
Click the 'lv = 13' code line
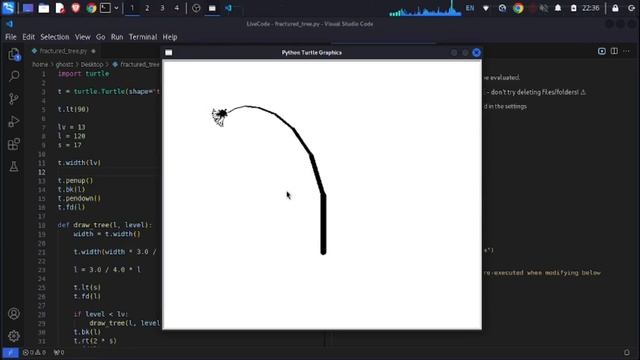click(x=71, y=127)
